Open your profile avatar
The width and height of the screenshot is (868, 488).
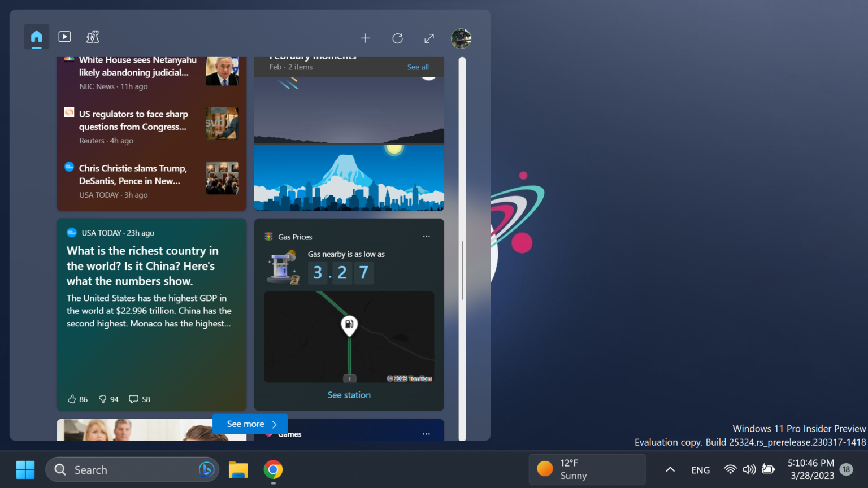click(461, 38)
